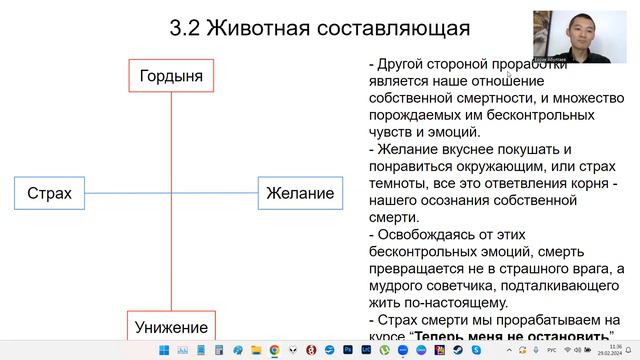Click the Страх box in the diagram
The image size is (640, 360).
click(49, 193)
